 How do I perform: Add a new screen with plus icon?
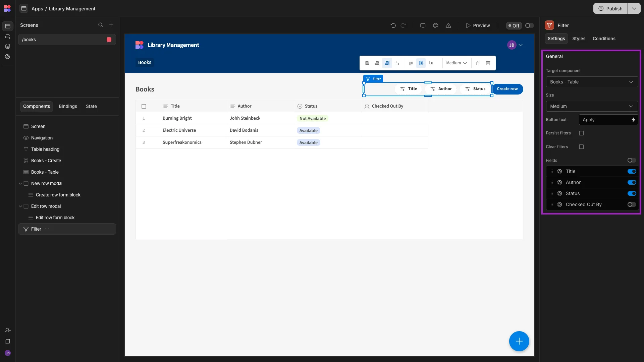point(111,25)
